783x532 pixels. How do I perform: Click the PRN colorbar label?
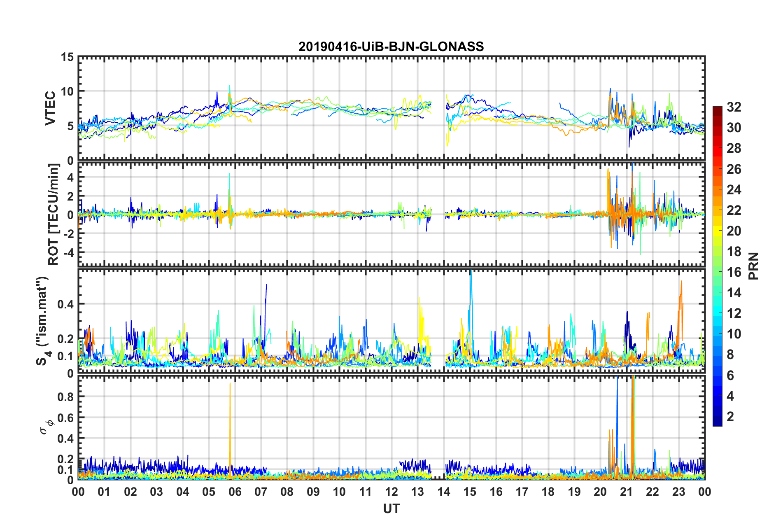tap(753, 266)
